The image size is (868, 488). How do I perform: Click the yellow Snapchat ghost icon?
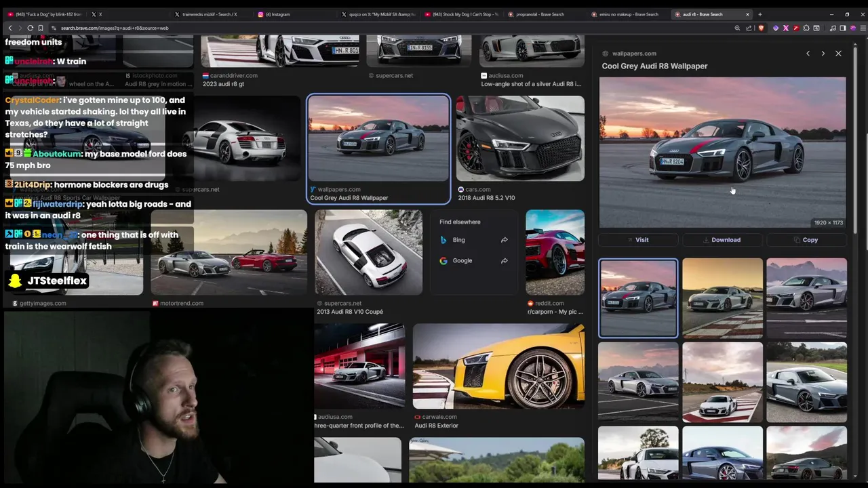[16, 281]
